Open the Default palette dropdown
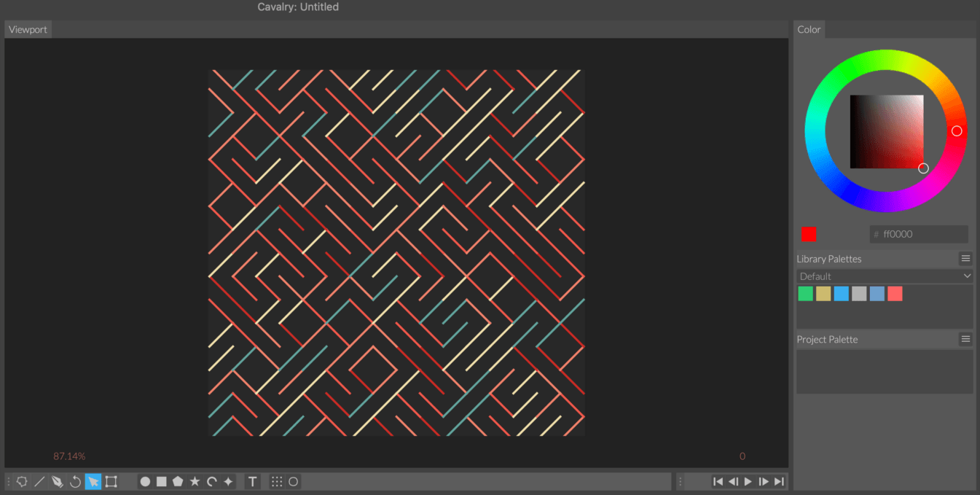 click(884, 276)
